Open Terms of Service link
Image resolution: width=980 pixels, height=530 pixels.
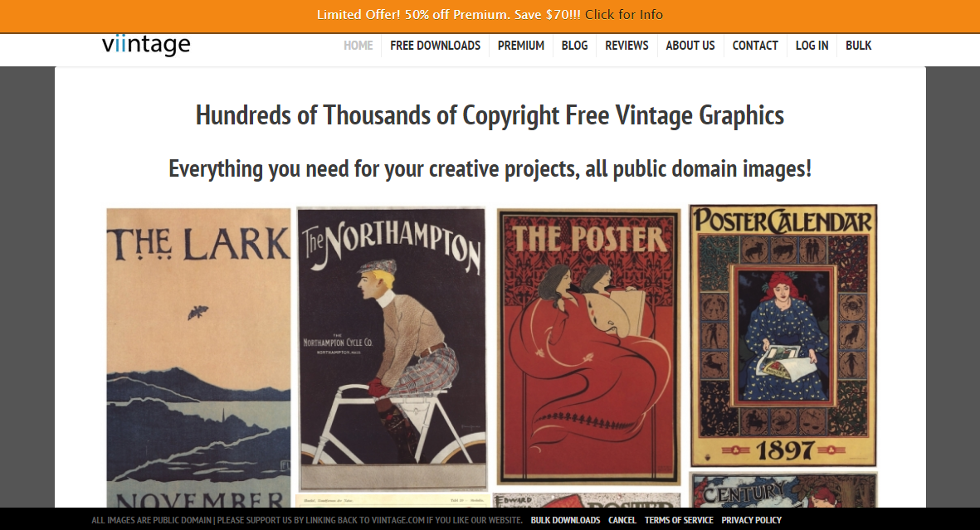tap(679, 520)
